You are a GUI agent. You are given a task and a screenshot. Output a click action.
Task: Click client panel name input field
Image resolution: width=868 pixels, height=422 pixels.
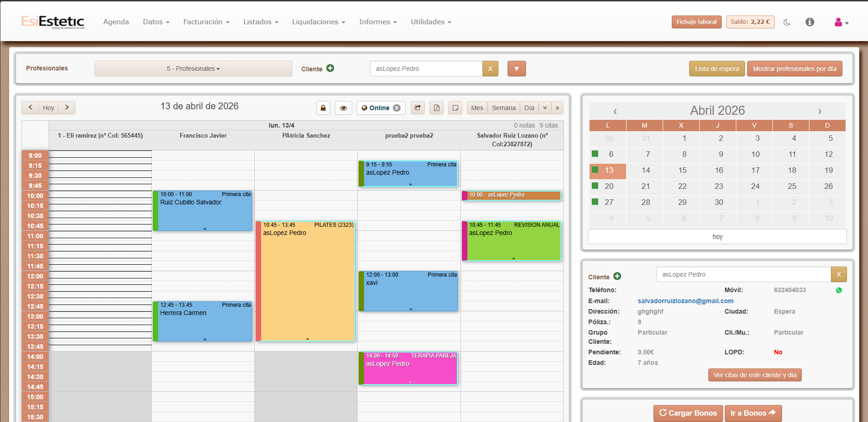pos(743,274)
